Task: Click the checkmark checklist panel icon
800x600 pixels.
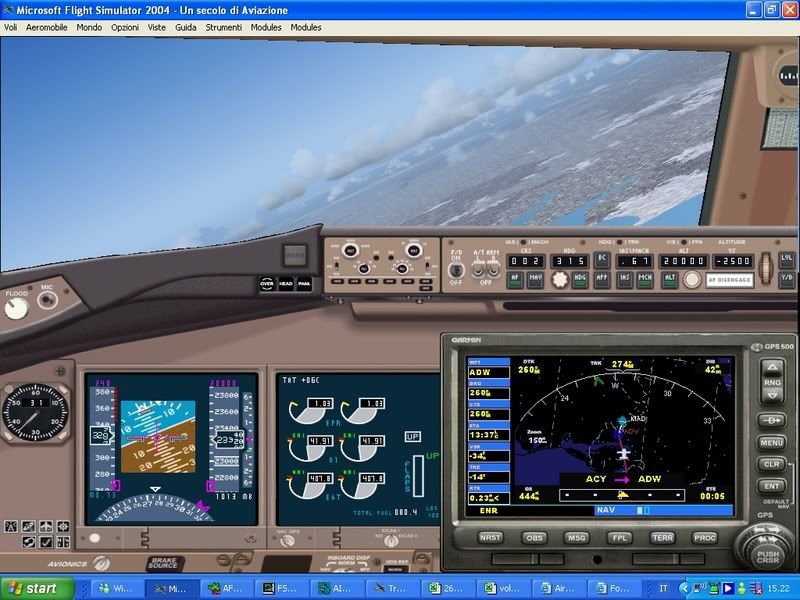Action: 46,542
